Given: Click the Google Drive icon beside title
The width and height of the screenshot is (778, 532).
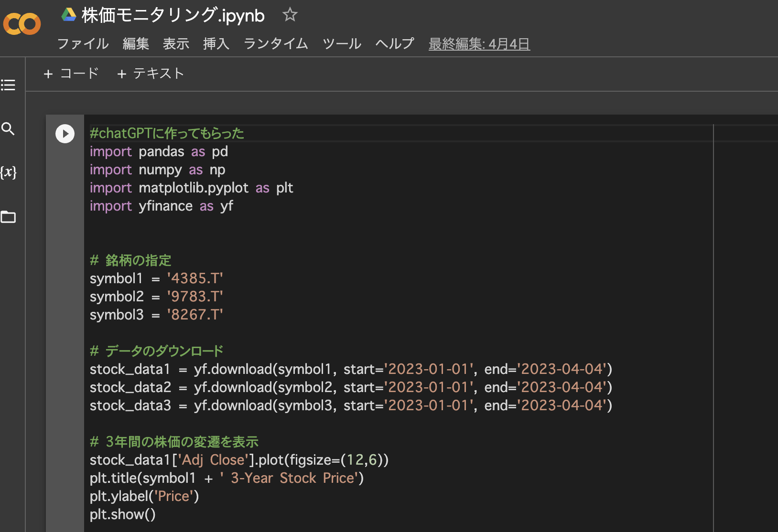Looking at the screenshot, I should pos(69,15).
